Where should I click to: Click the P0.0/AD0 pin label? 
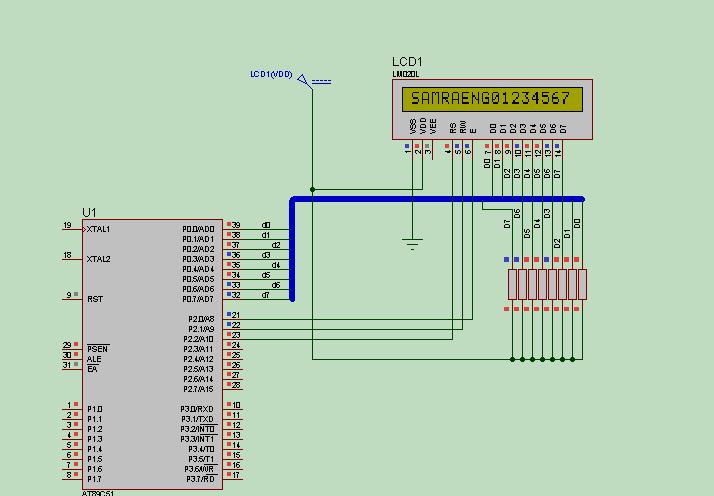(x=198, y=229)
